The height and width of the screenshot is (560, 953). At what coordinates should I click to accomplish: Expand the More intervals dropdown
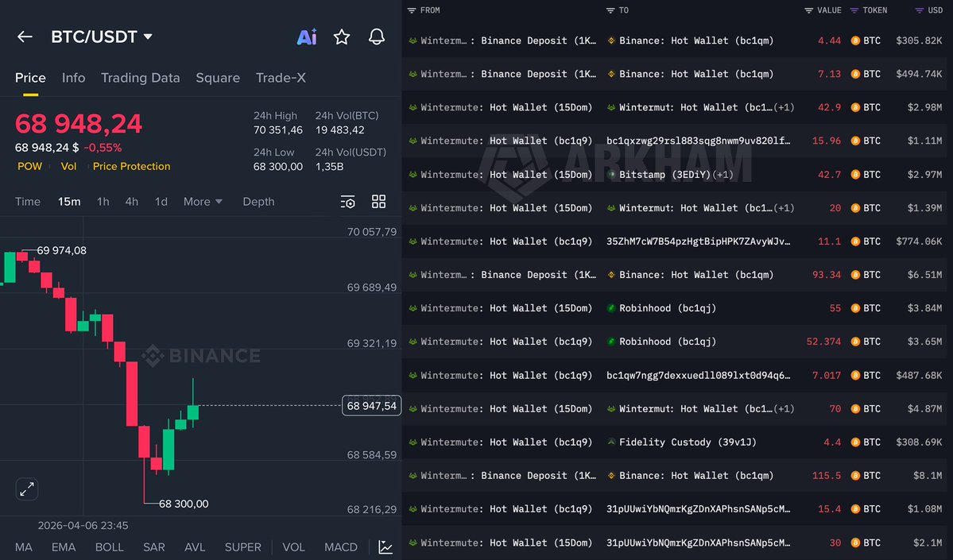coord(203,202)
